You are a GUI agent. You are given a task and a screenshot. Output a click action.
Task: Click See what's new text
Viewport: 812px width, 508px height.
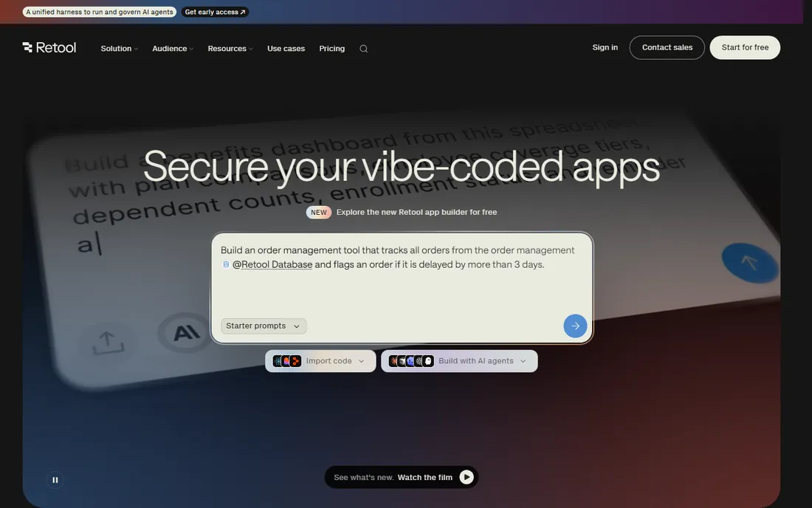pyautogui.click(x=363, y=478)
